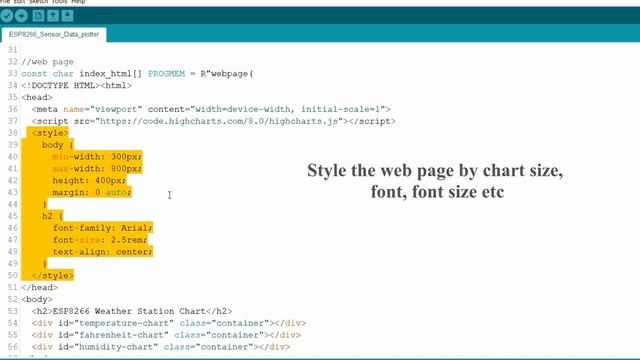Click the highcharts.js script URL
The width and height of the screenshot is (640, 360).
pos(219,121)
